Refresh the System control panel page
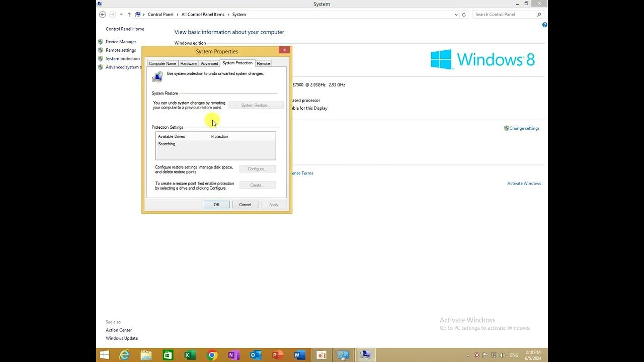 (464, 15)
